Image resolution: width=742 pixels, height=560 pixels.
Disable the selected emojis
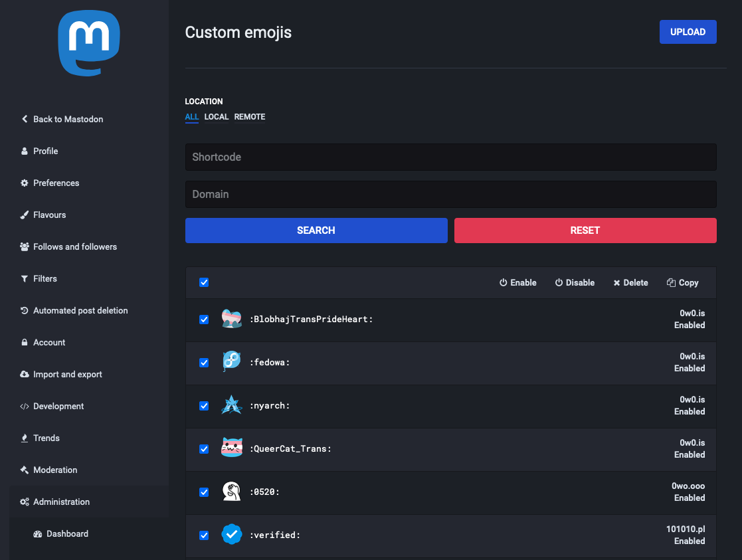pos(575,282)
